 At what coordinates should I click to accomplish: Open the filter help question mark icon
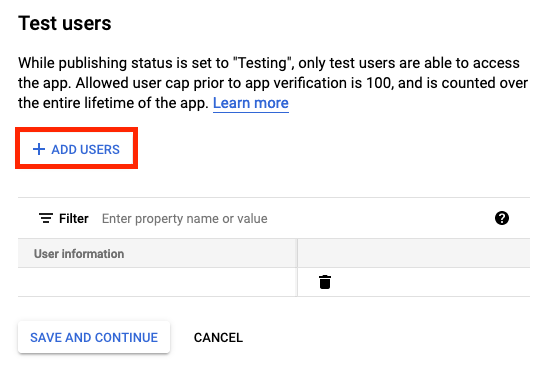click(502, 218)
